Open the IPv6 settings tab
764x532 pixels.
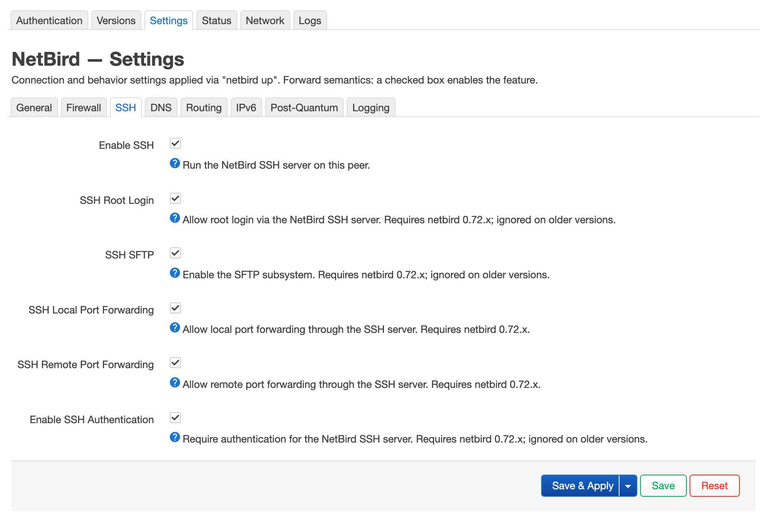click(246, 108)
